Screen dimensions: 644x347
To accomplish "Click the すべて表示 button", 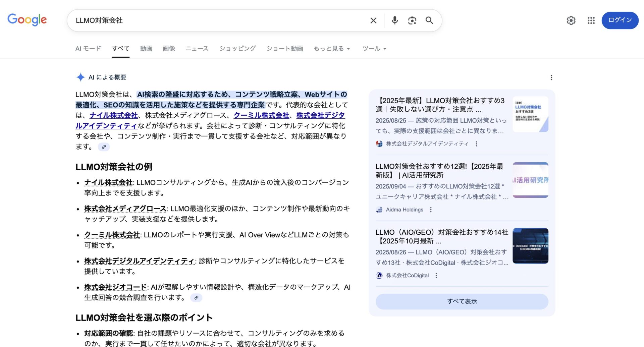I will (x=462, y=301).
